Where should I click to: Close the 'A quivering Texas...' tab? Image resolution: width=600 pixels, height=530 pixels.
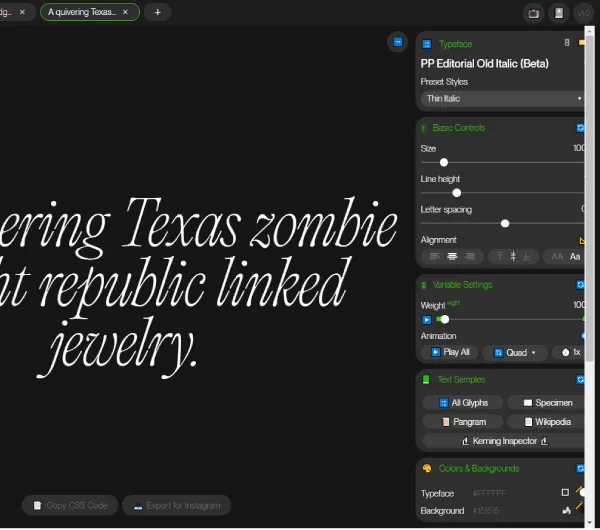[125, 12]
